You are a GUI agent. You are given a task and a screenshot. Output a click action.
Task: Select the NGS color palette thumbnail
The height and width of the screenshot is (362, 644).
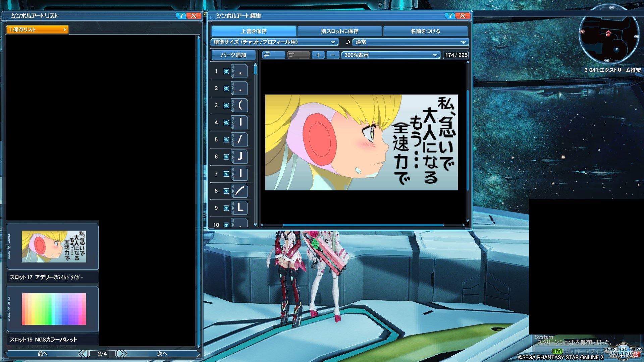(x=54, y=309)
